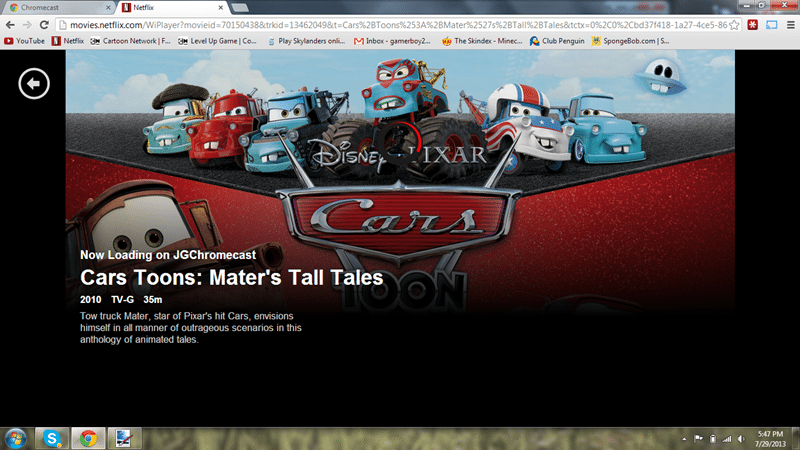Click the volume speaker tray icon
Image resolution: width=800 pixels, height=450 pixels.
click(x=741, y=439)
